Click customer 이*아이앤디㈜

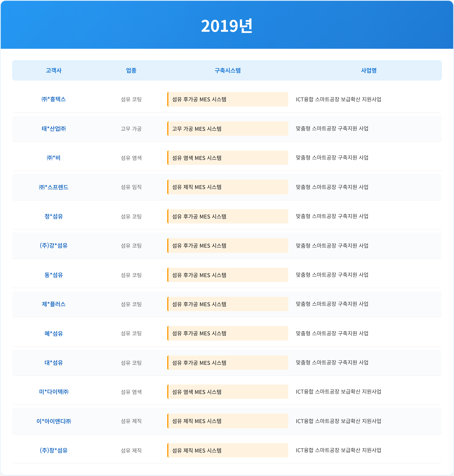click(x=54, y=421)
